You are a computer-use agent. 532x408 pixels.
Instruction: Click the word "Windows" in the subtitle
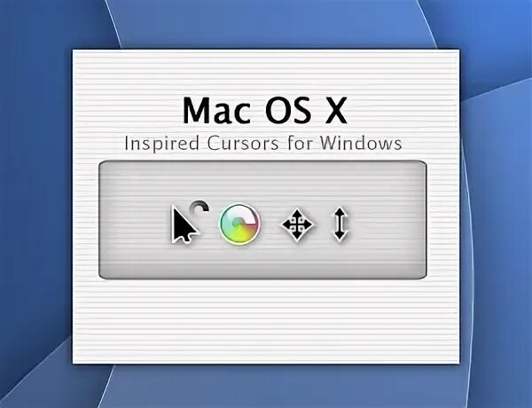coord(361,143)
